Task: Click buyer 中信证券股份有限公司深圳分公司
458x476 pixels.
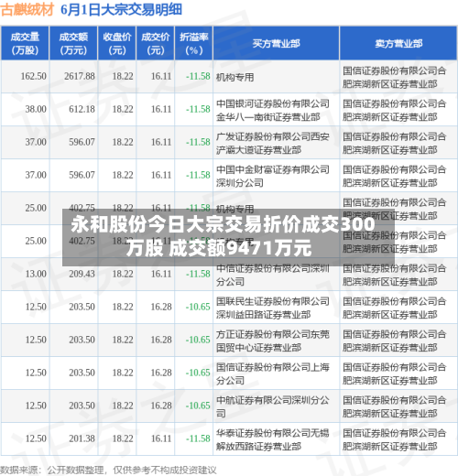Action: (273, 275)
